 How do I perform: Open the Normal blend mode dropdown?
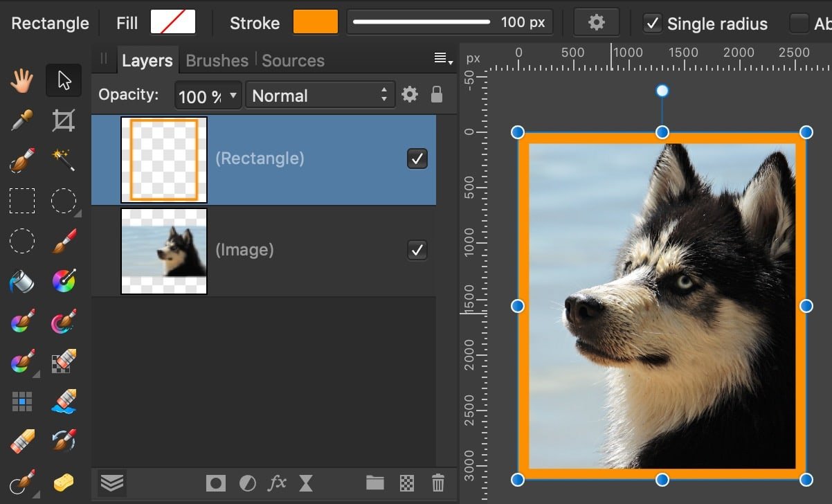(x=320, y=96)
